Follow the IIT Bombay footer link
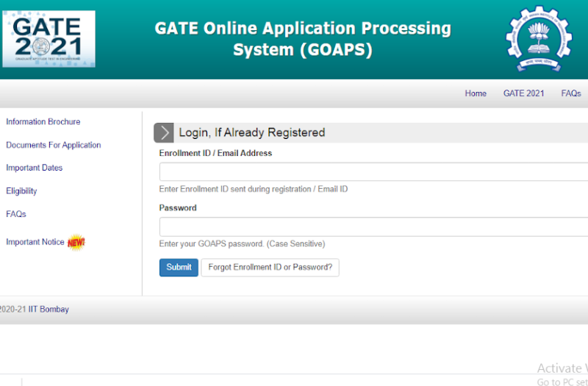 coord(49,310)
